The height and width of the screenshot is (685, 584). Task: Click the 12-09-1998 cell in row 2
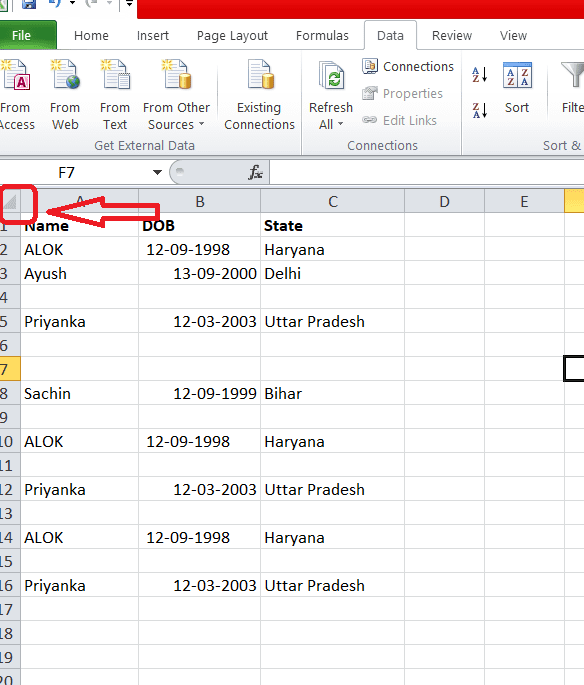click(x=200, y=249)
